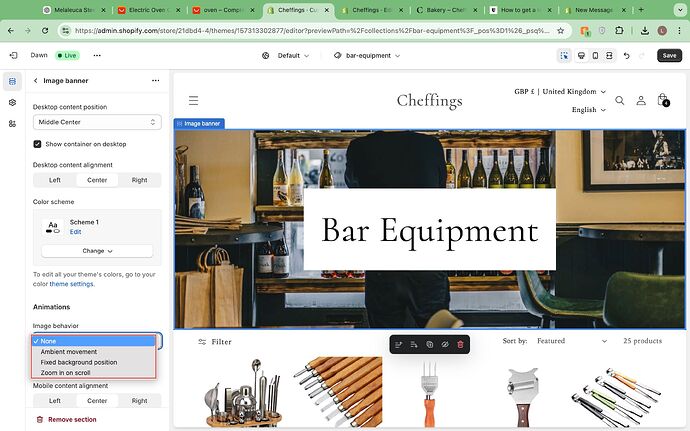Screen dimensions: 690x431
Task: Delete section with red trash icon
Action: click(x=460, y=344)
